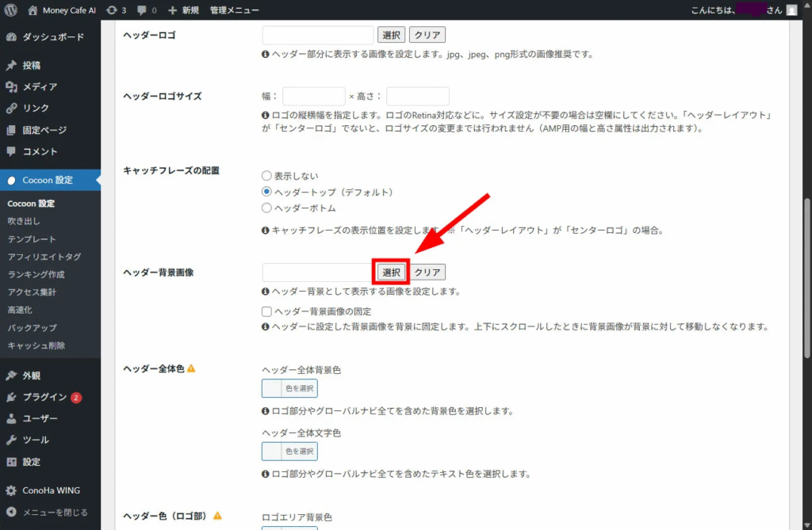Click the コメント sidebar icon
Image resolution: width=812 pixels, height=530 pixels.
(x=11, y=151)
